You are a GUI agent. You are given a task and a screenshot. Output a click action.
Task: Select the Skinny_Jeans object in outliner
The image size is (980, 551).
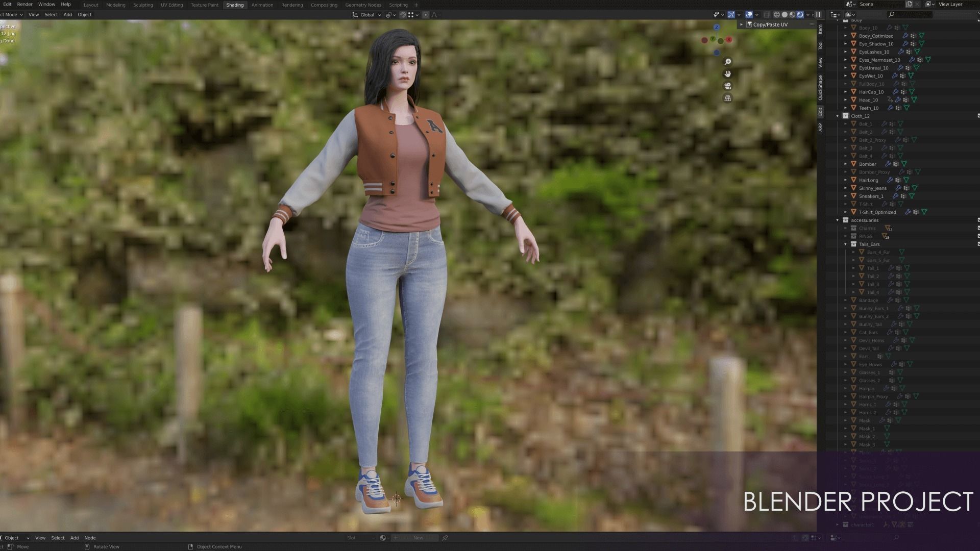(872, 188)
